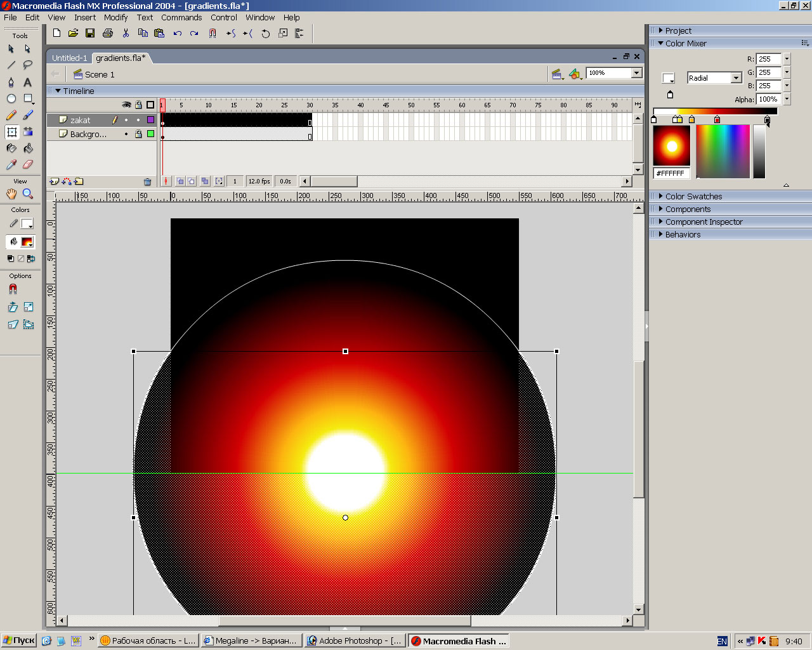
Task: Click the red gradient color stop
Action: 717,119
